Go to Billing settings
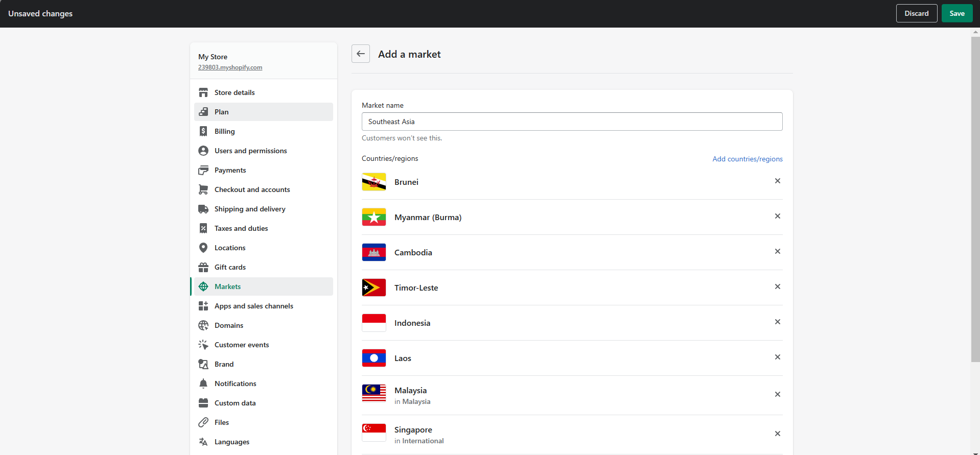This screenshot has height=455, width=980. [x=264, y=131]
